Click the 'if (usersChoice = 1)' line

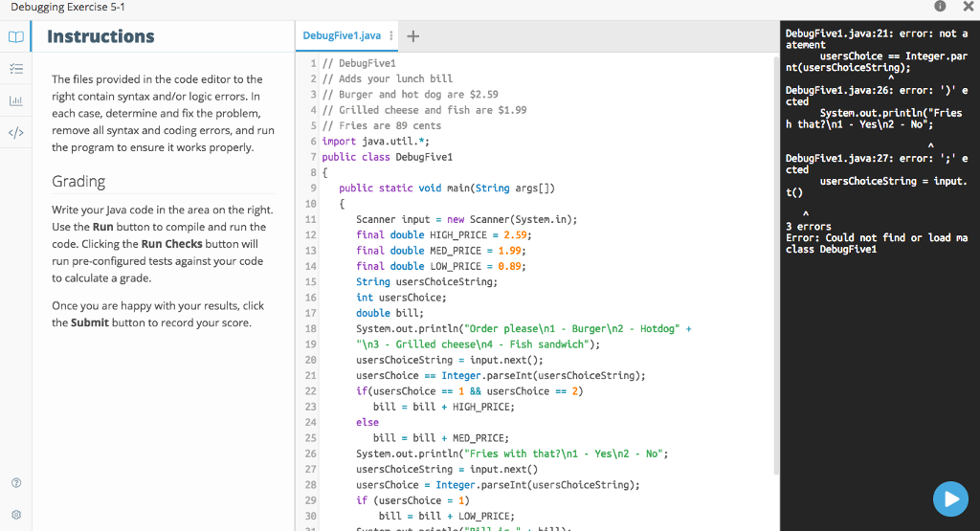click(412, 500)
